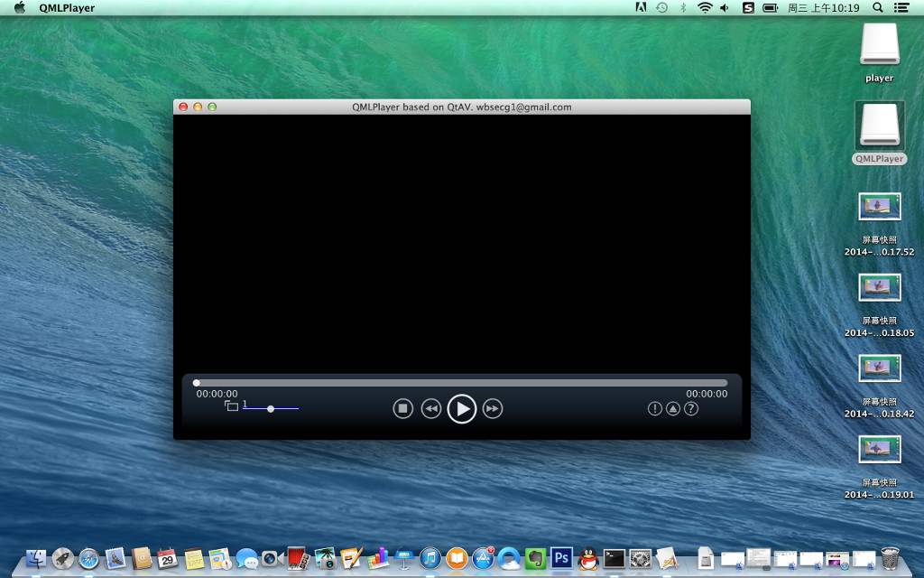Click the fullscreen icon beside volume slider
The image size is (924, 578).
(x=231, y=406)
